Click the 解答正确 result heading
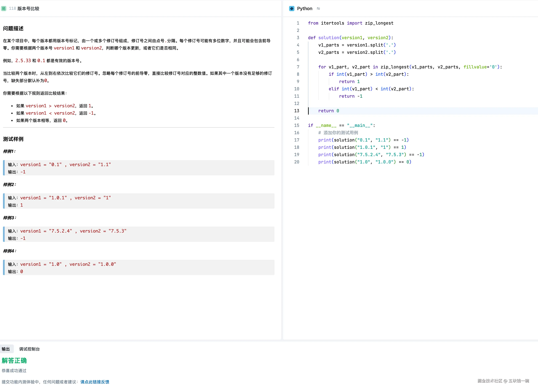538x392 pixels. point(14,360)
